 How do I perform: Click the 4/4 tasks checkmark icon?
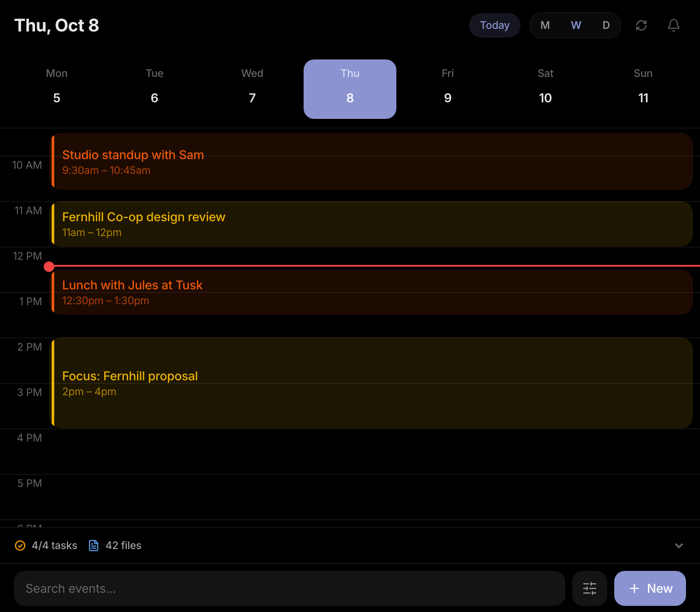point(20,546)
